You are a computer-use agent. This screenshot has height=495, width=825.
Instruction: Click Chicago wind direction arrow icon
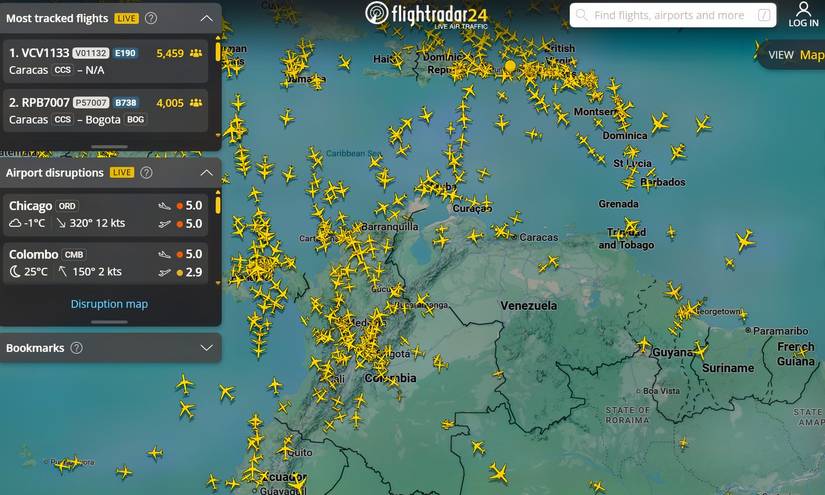point(61,224)
